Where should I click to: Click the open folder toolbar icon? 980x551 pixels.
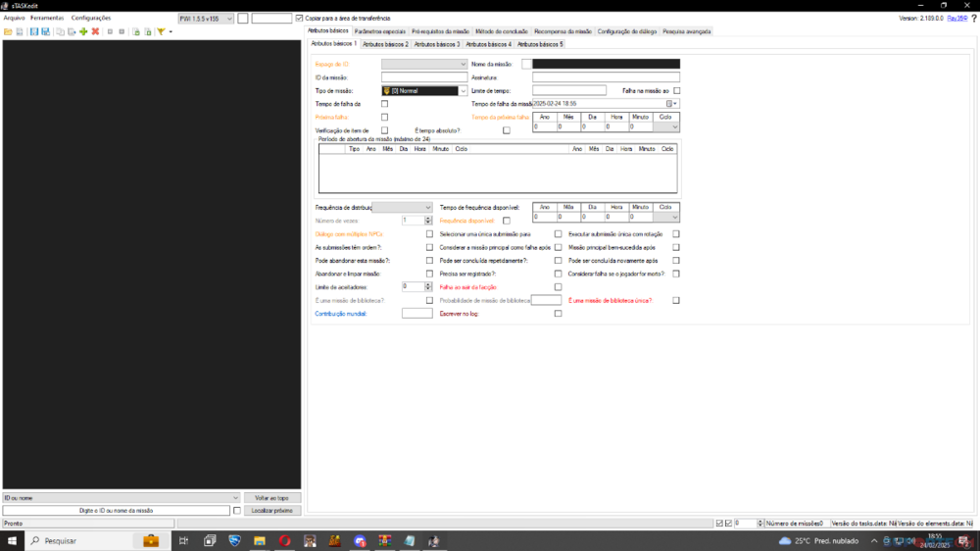8,31
